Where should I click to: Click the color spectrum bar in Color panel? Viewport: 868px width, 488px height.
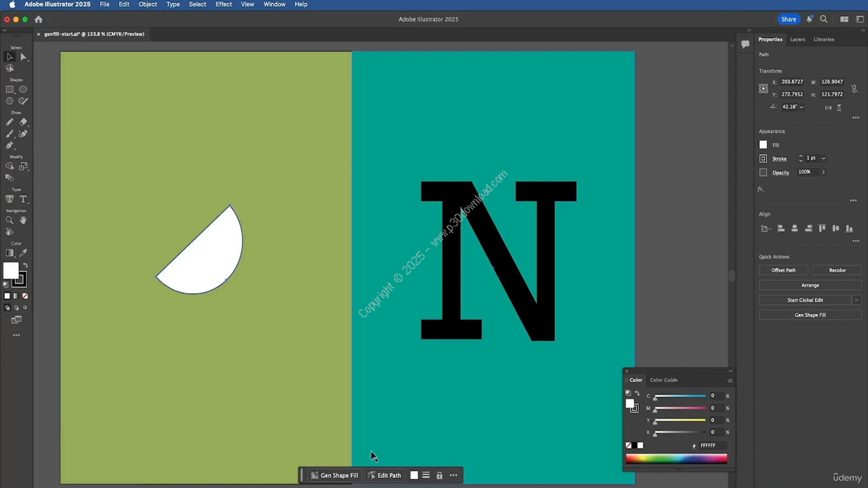pos(676,460)
